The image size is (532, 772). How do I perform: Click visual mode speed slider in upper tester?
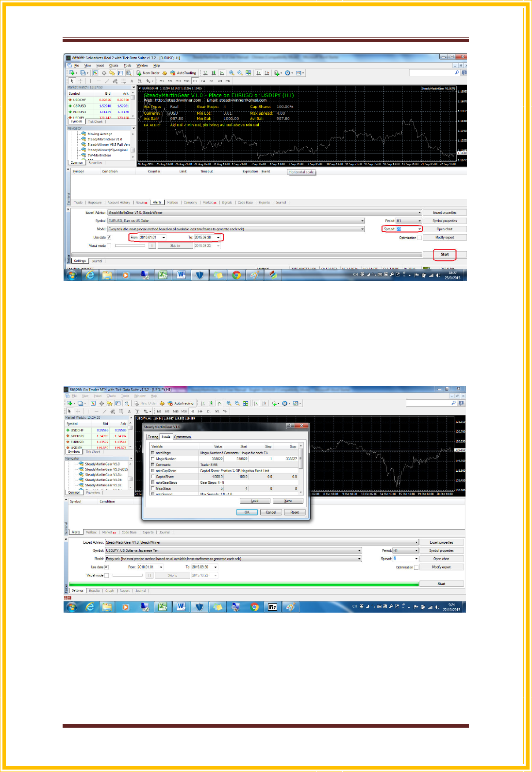[x=130, y=246]
